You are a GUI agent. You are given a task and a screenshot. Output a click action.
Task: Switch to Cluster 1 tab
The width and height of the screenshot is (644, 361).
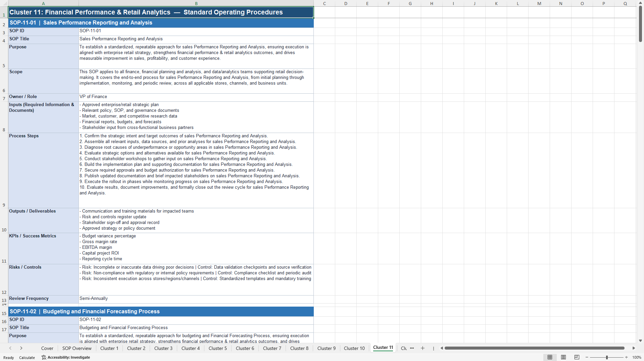pyautogui.click(x=109, y=348)
